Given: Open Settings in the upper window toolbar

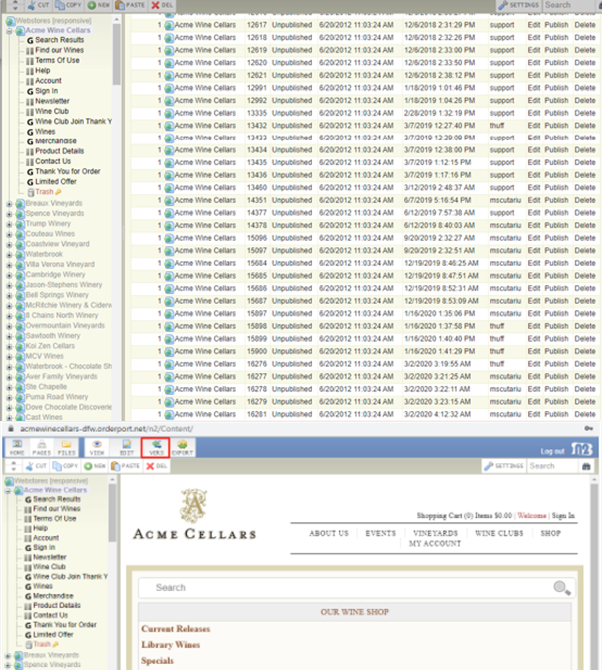Looking at the screenshot, I should (x=519, y=5).
